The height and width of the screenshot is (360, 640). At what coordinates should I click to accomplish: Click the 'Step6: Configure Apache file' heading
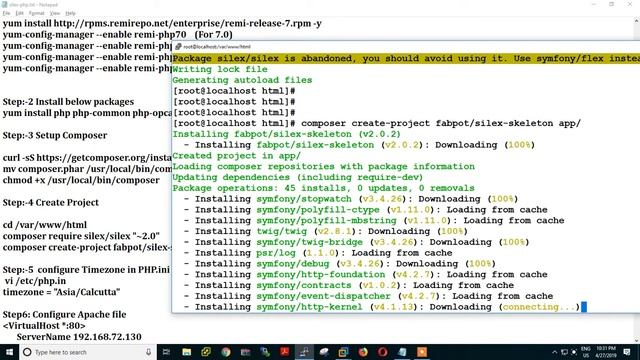(x=64, y=314)
